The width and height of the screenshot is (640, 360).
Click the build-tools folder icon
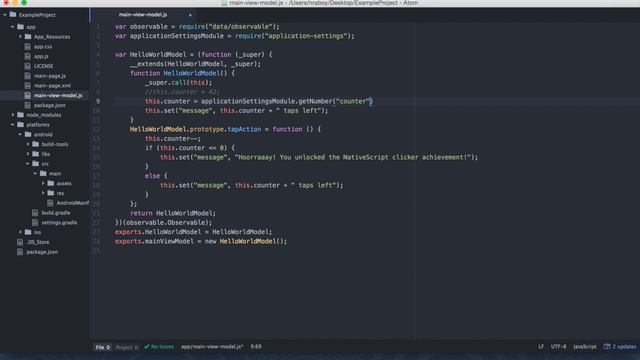pos(36,144)
